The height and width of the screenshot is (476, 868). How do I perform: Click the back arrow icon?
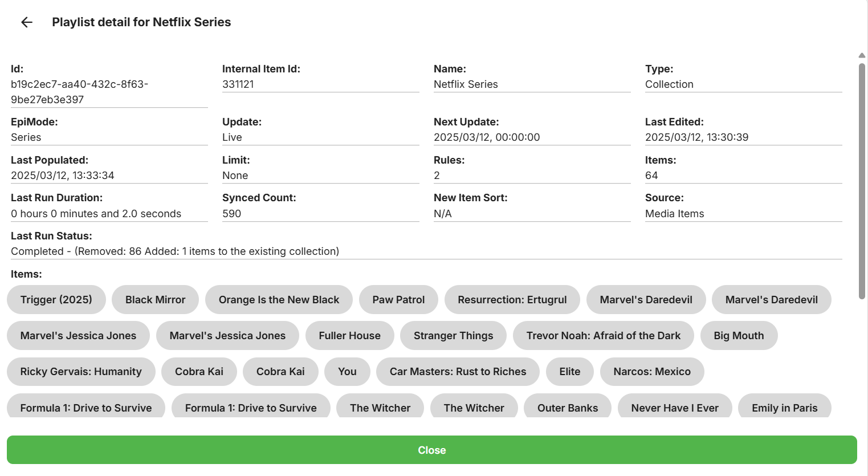(x=27, y=22)
